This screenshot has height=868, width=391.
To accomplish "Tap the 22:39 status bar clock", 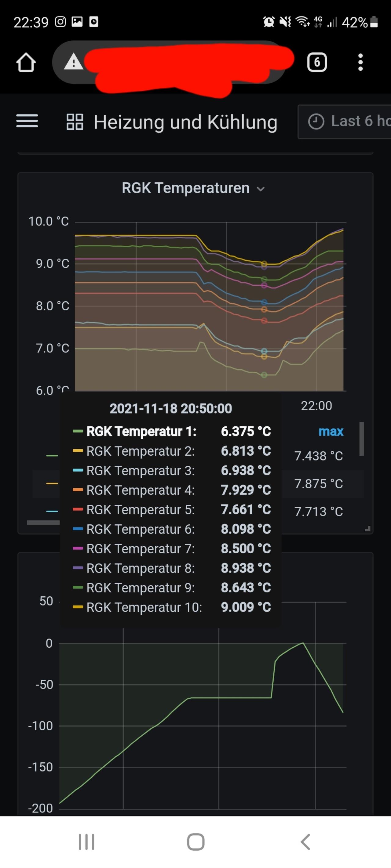I will point(31,22).
